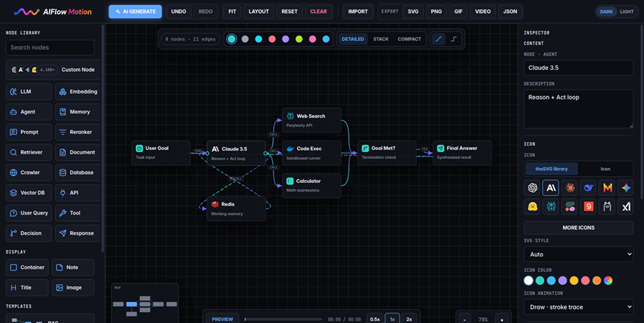The image size is (644, 323).
Task: Choose the Mistral logo icon
Action: tap(607, 188)
